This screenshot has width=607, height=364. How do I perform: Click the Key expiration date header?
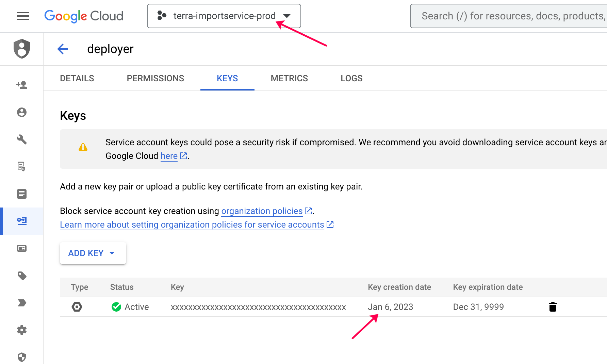tap(488, 287)
